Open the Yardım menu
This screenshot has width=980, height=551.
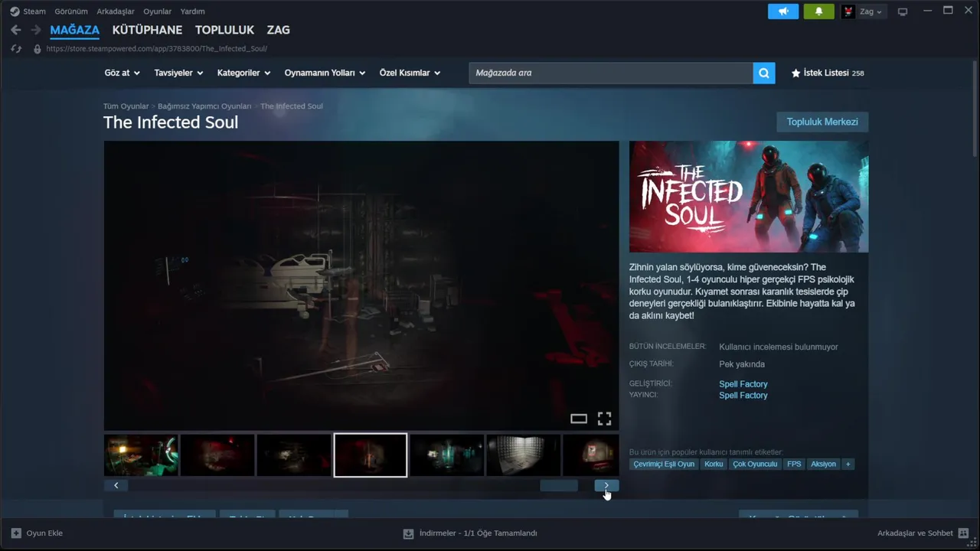pos(192,11)
